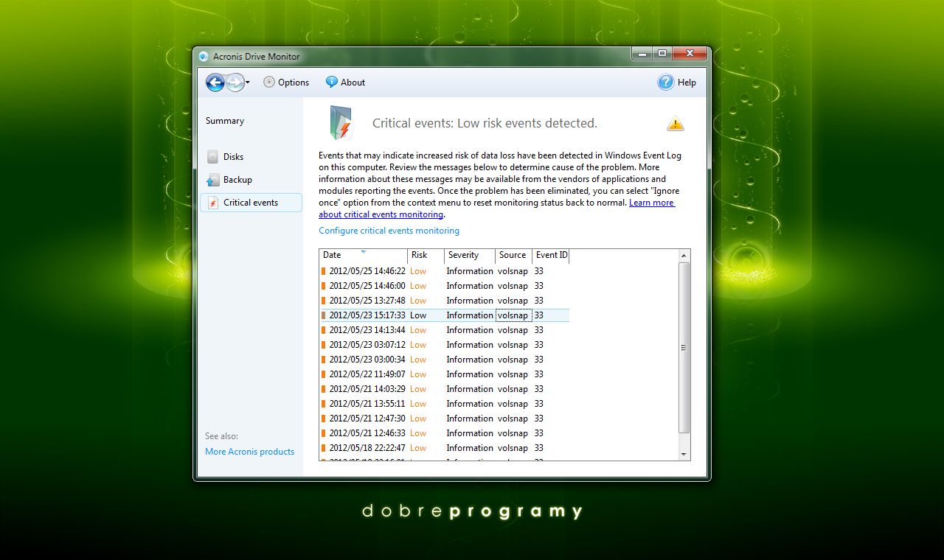Click the scrollbar up arrow
Image resolution: width=944 pixels, height=560 pixels.
click(x=684, y=256)
